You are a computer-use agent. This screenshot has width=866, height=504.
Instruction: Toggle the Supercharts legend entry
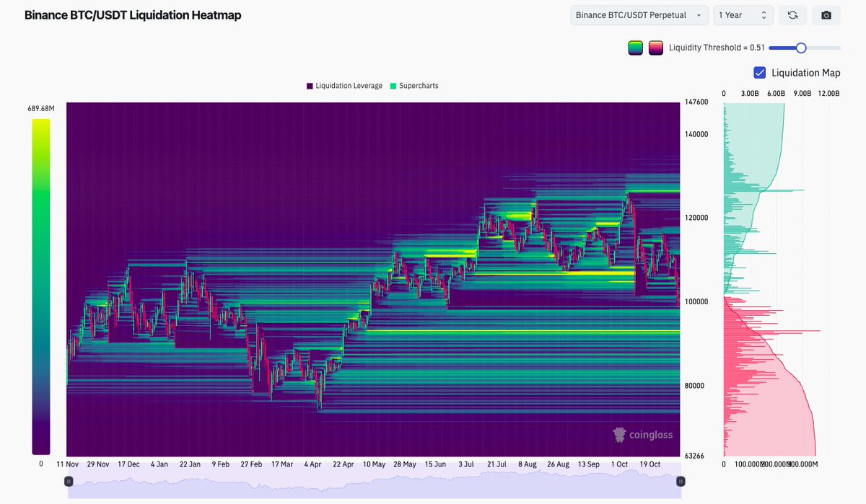414,86
